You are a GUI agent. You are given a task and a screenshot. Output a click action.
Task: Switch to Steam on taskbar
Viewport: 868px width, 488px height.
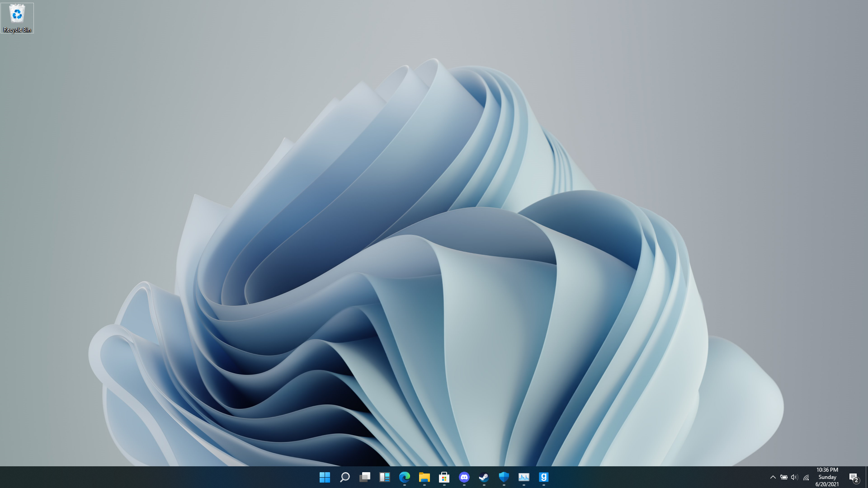(x=484, y=477)
